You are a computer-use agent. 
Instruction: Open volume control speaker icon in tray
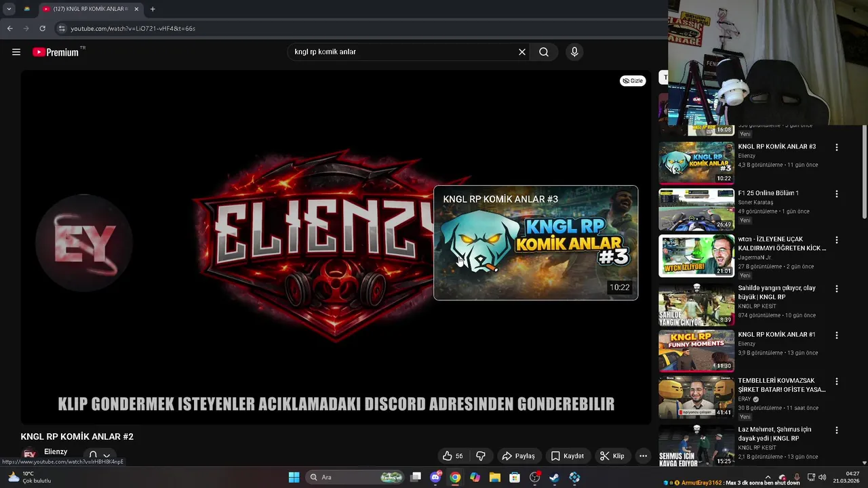tap(823, 477)
